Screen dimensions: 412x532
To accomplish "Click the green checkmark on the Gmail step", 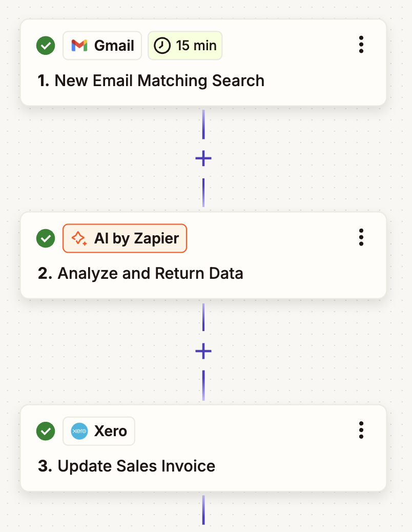I will point(45,45).
